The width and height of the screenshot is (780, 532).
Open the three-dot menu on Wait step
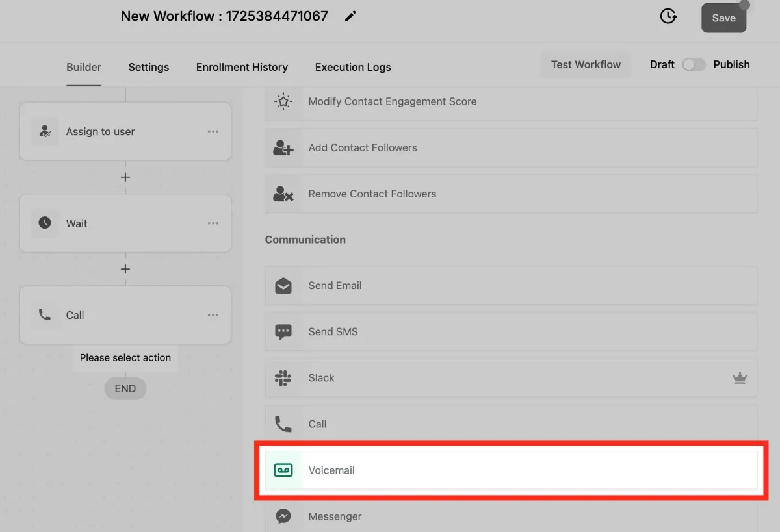point(213,223)
